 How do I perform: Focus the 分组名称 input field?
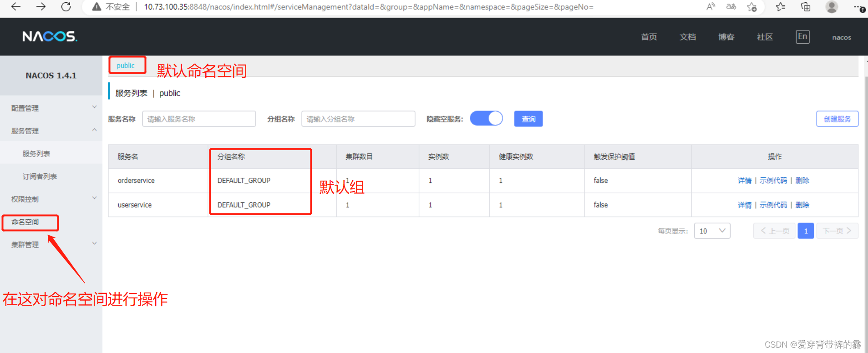pos(358,119)
